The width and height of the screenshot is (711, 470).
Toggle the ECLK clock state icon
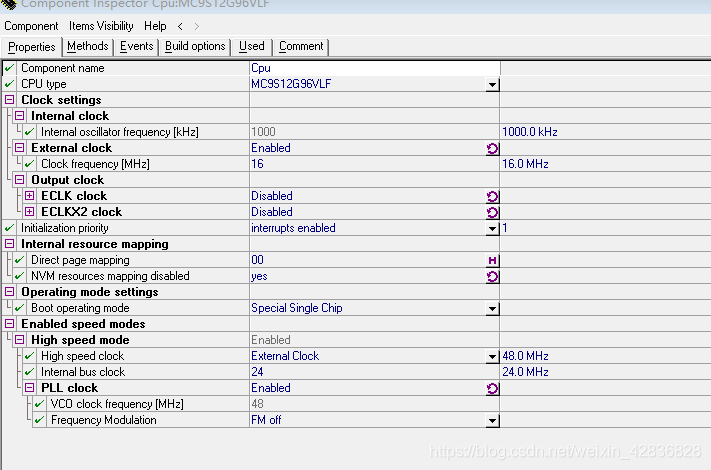point(492,196)
